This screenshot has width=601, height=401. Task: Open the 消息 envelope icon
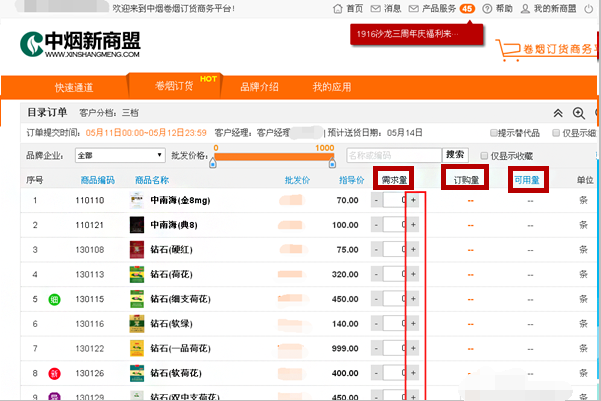point(375,8)
